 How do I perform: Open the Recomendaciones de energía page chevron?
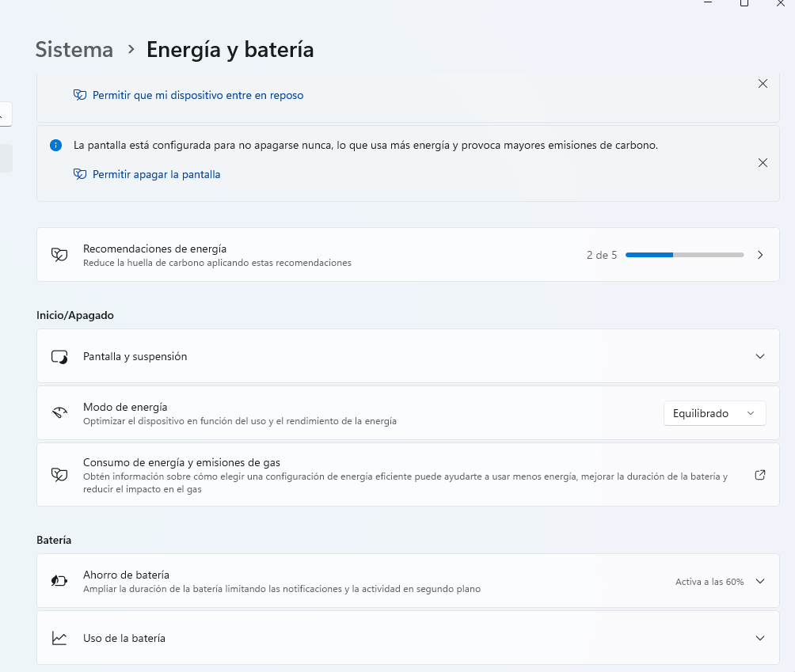point(760,255)
